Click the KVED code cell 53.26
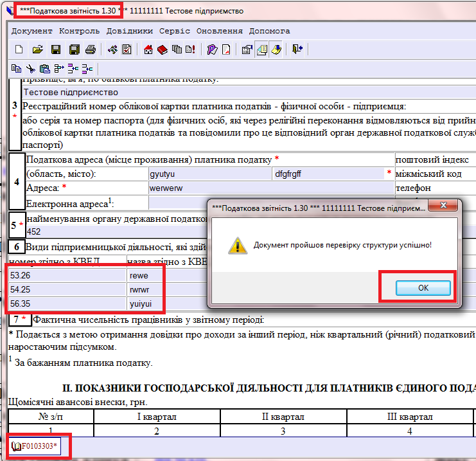Screen dimensions: 476x461 tap(67, 275)
